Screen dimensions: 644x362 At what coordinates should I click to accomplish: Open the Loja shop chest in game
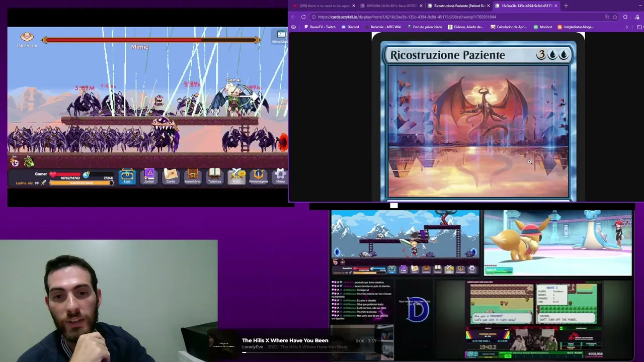127,176
